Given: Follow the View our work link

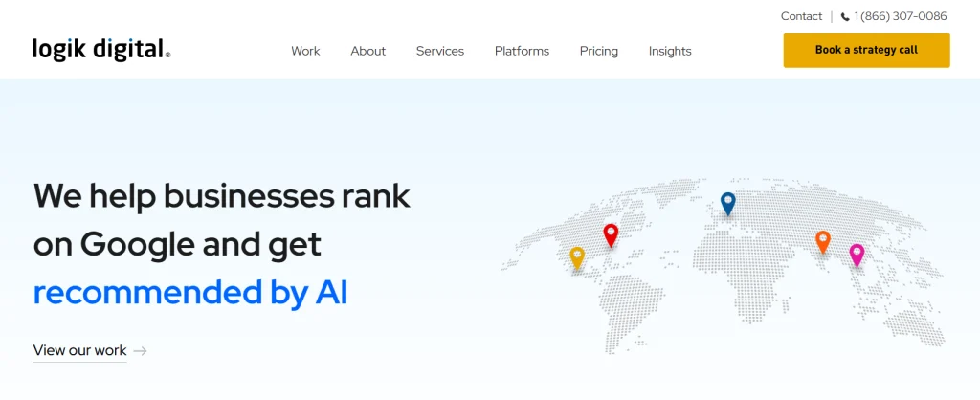Looking at the screenshot, I should click(x=80, y=350).
